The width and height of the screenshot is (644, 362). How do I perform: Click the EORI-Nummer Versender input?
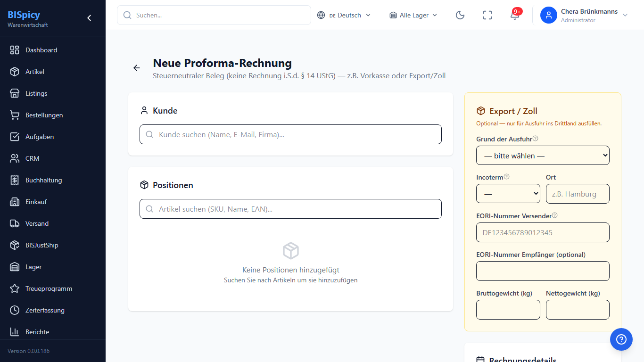tap(543, 232)
